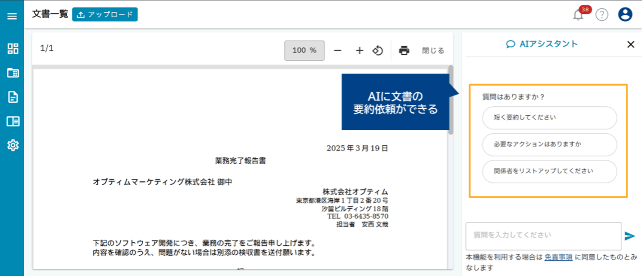Screen dimensions: 644x278
Task: Open the help question mark icon
Action: pos(602,15)
